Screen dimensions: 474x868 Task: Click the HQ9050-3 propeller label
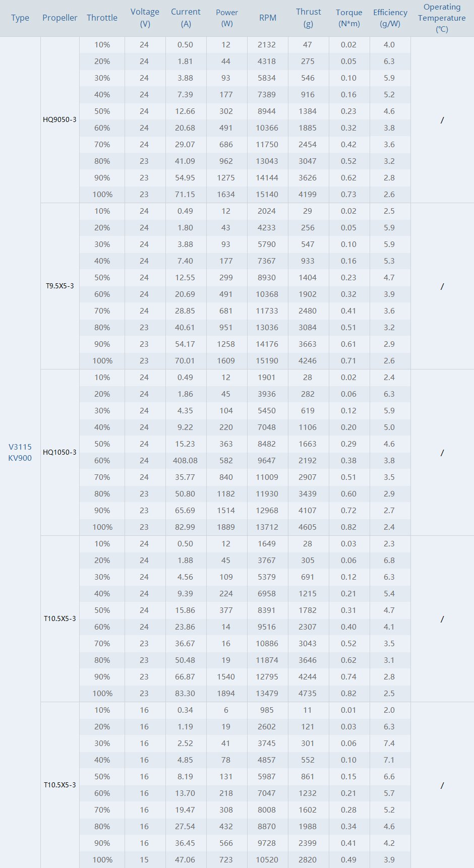pyautogui.click(x=60, y=119)
